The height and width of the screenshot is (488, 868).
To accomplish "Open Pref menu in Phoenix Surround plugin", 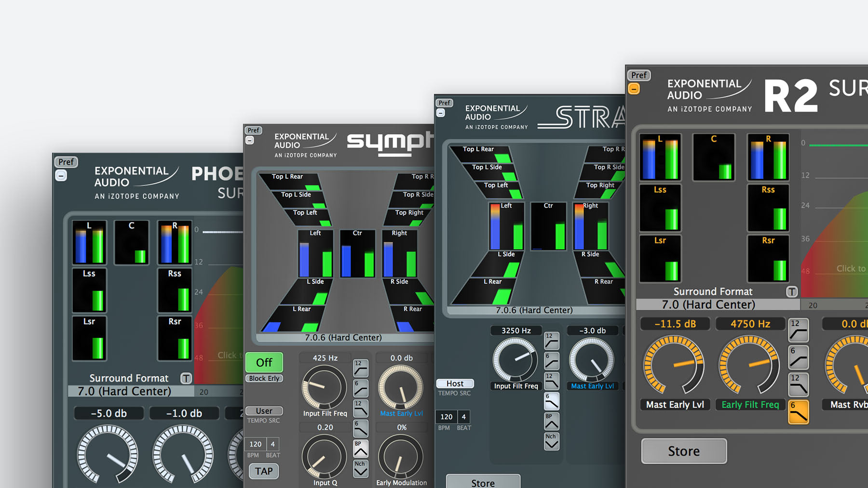I will pos(66,162).
